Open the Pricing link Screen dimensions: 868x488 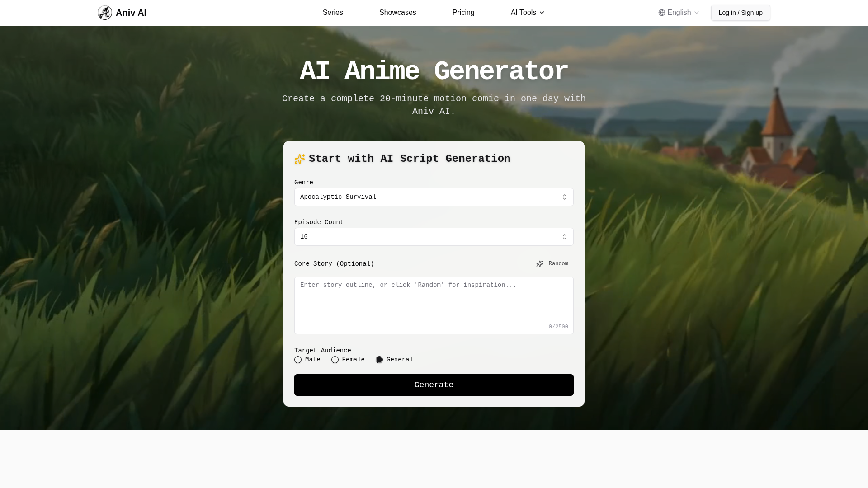tap(463, 13)
